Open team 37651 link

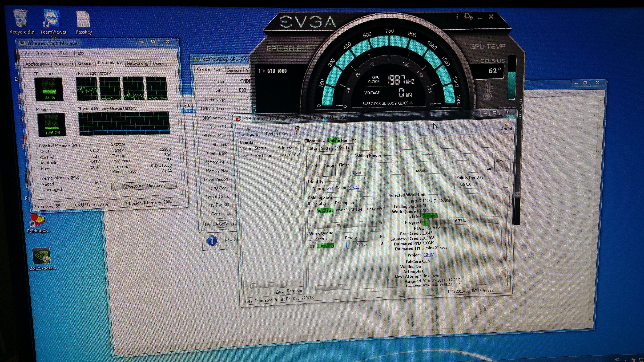[354, 187]
